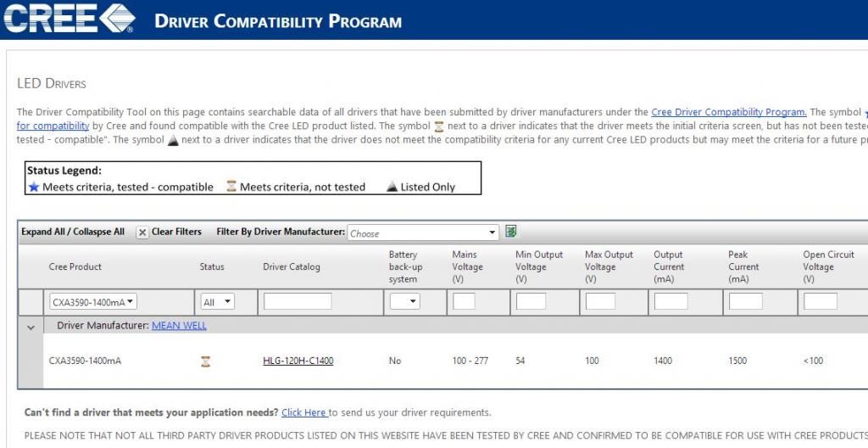868x448 pixels.
Task: Click the '<100' open circuit voltage cell
Action: click(x=813, y=361)
